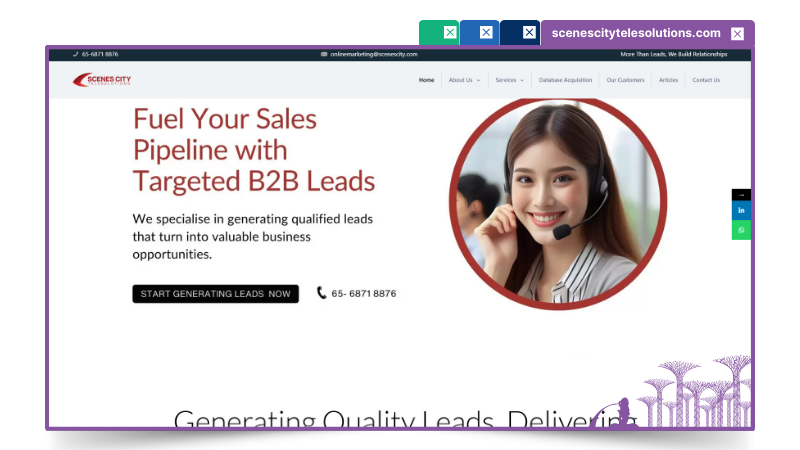The width and height of the screenshot is (800, 450).
Task: Close the scenescitytelesolutions.com tab
Action: pyautogui.click(x=737, y=33)
